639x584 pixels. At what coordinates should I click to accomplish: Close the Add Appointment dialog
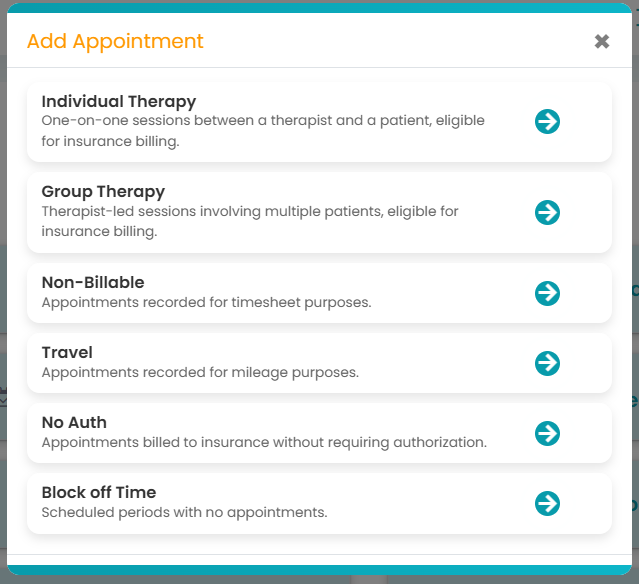pos(602,41)
